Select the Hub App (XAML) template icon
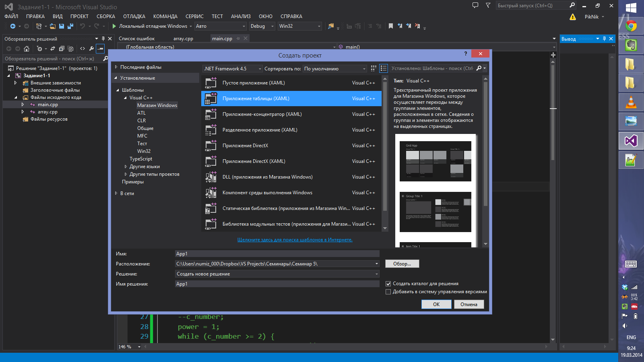The width and height of the screenshot is (644, 362). click(x=211, y=114)
